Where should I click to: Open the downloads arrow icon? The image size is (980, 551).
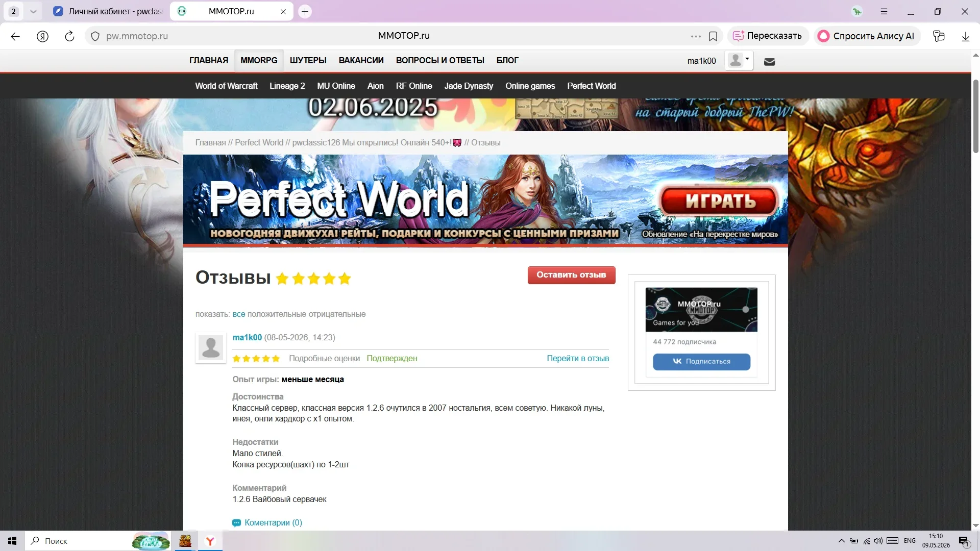[x=965, y=36]
